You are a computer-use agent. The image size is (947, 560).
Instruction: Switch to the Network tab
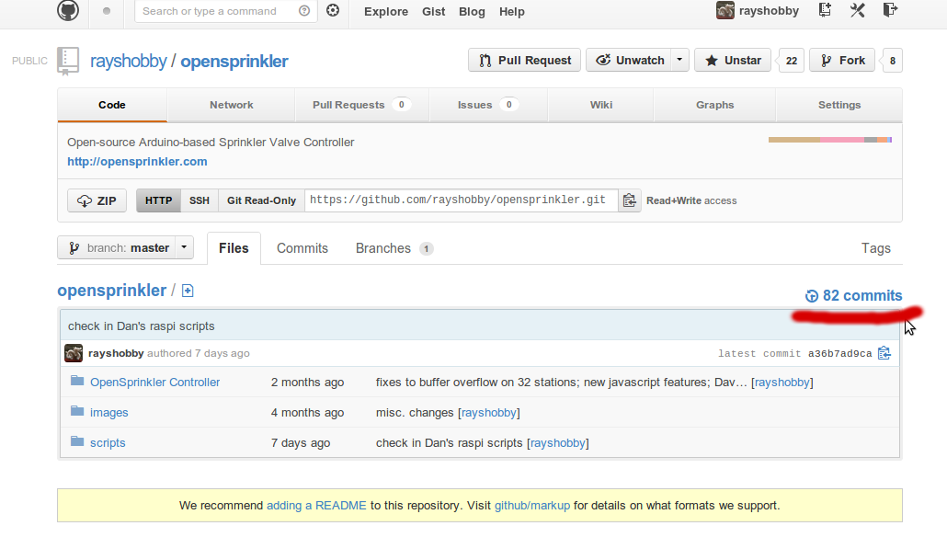click(232, 105)
